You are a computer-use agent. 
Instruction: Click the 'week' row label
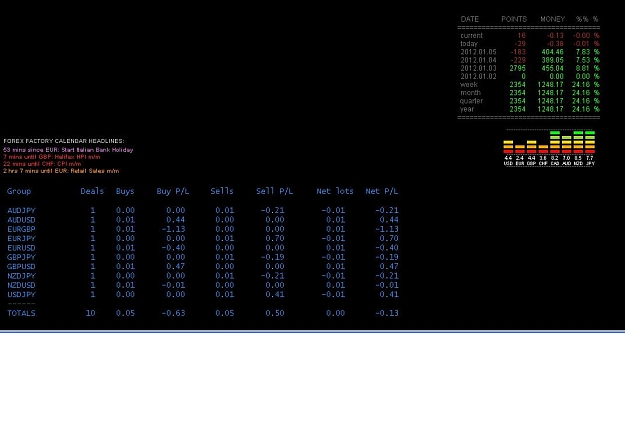[x=469, y=84]
